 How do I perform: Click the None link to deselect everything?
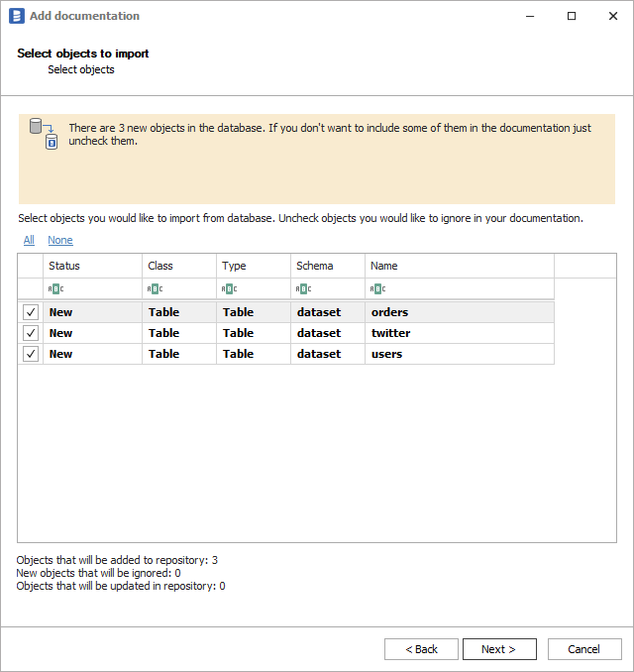[x=60, y=240]
